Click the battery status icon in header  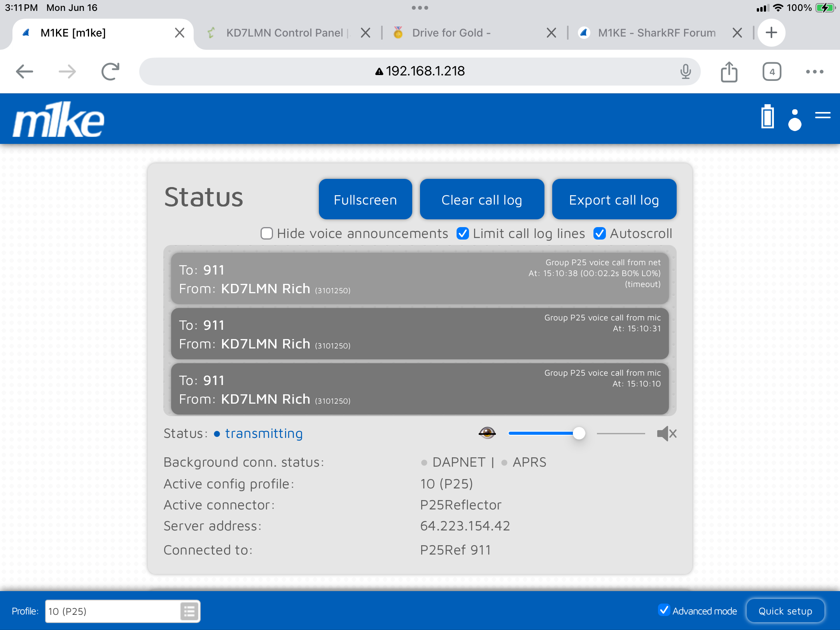(767, 117)
